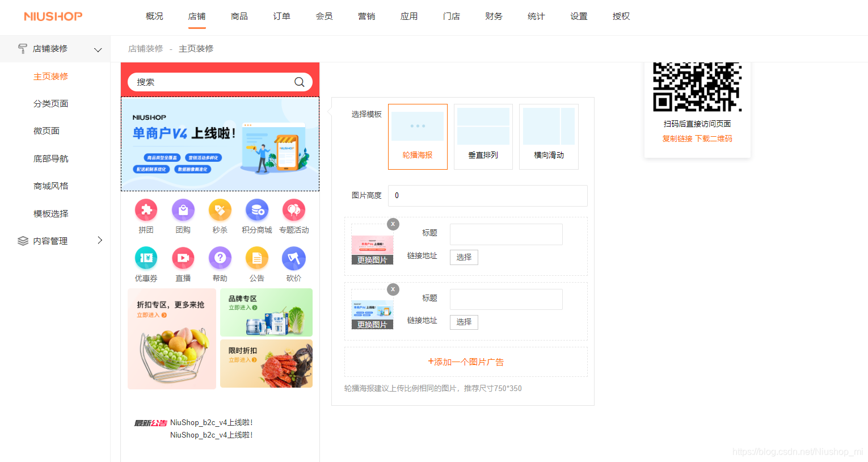This screenshot has width=868, height=462.
Task: Select the 轮播海报 carousel template
Action: click(418, 136)
